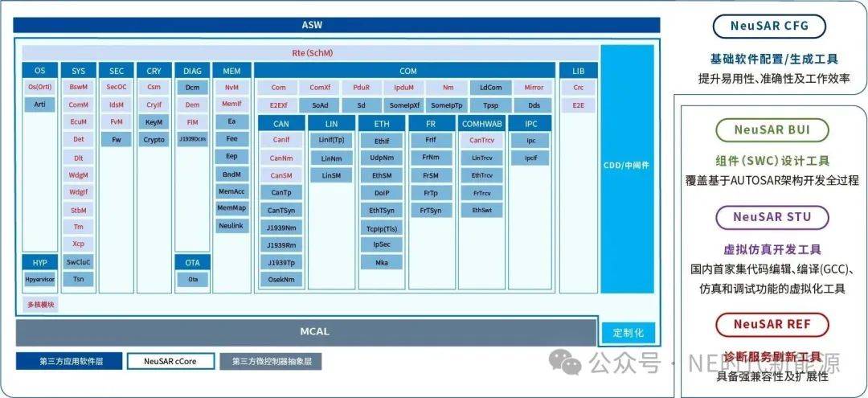This screenshot has width=868, height=398.
Task: Choose the NeuSAR REF pill button
Action: pos(772,325)
